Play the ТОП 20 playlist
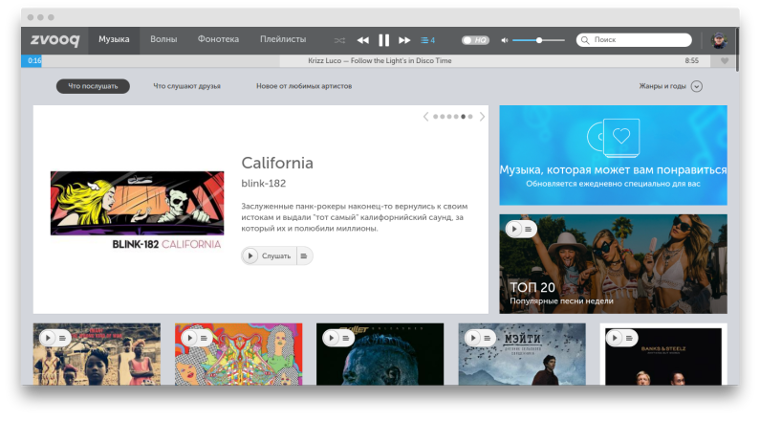Screen dimensions: 760x422 514,229
